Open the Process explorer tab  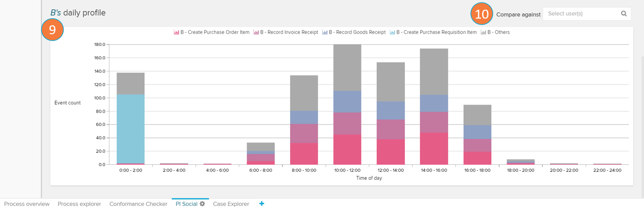coord(79,204)
